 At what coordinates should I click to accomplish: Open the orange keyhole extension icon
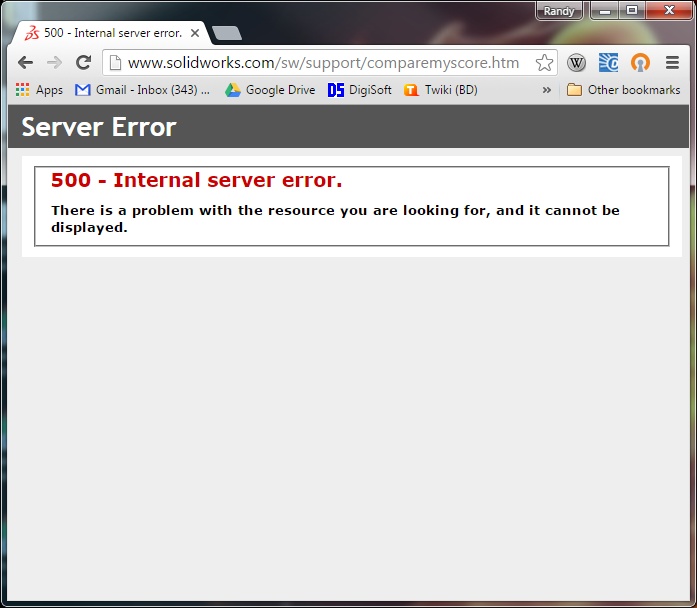[640, 63]
